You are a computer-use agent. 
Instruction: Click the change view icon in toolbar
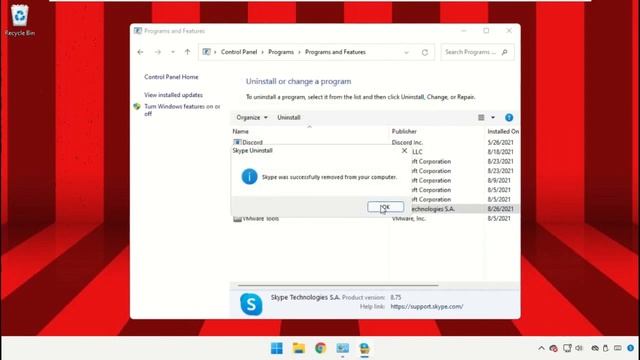(x=481, y=118)
